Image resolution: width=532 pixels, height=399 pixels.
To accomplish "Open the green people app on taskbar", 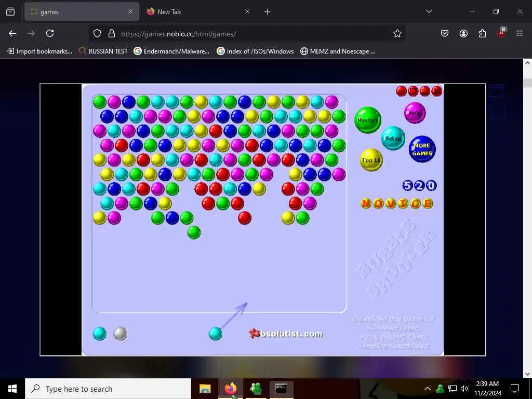I will tap(256, 389).
